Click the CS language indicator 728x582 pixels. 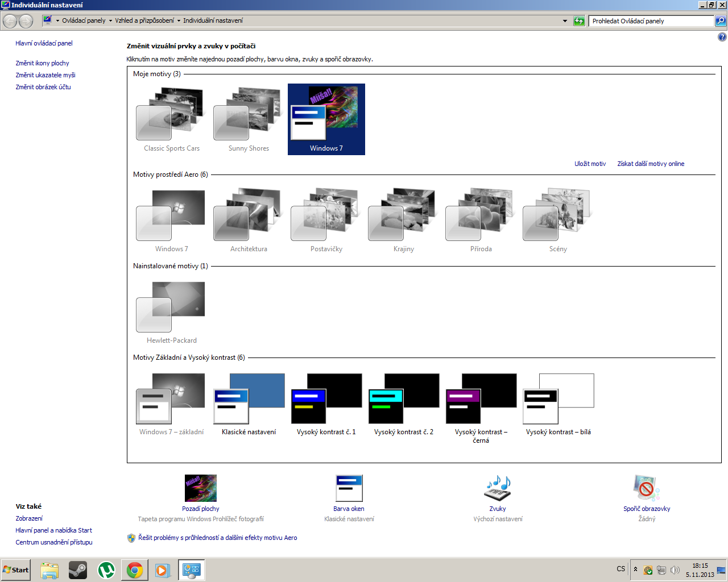coord(621,569)
